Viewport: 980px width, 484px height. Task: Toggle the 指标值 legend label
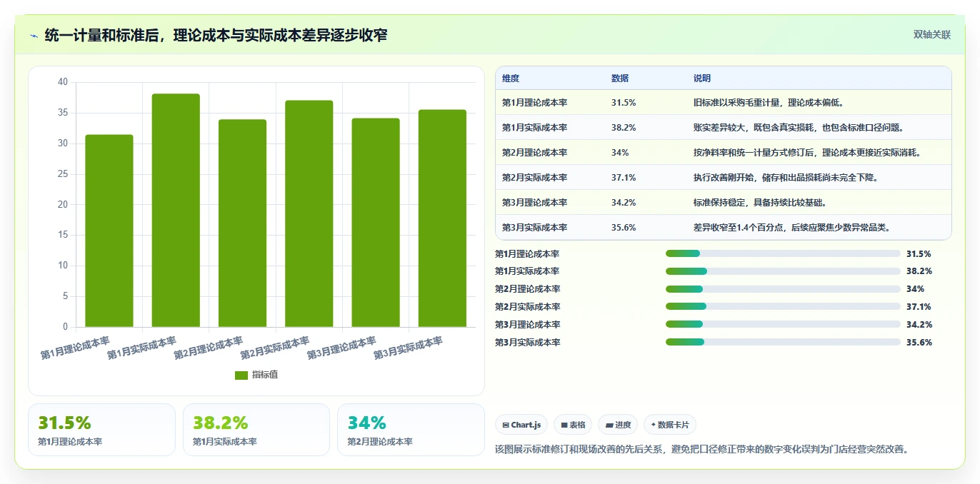tap(264, 375)
